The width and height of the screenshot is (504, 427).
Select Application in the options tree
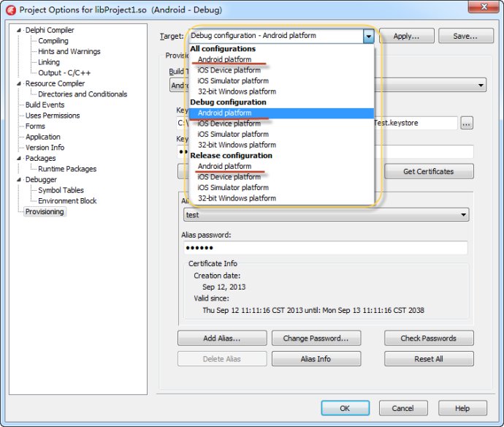click(x=43, y=137)
